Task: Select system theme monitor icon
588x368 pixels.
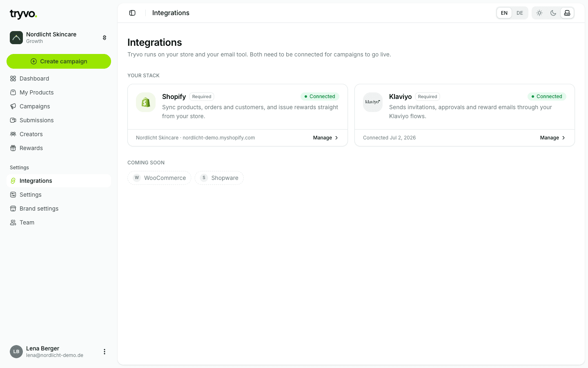Action: click(x=567, y=13)
